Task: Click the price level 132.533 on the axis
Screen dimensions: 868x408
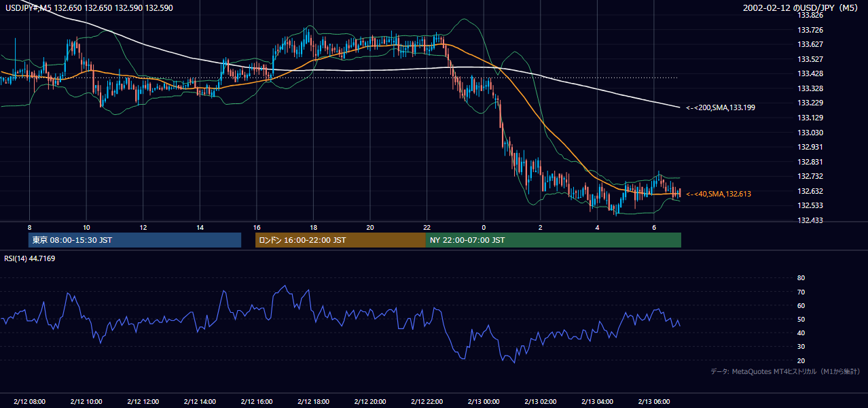Action: click(x=810, y=205)
